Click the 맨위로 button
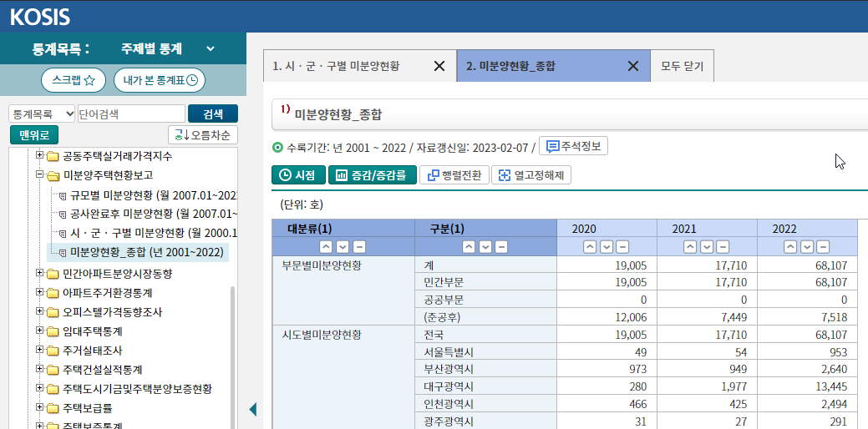Viewport: 868px width, 429px height. click(33, 135)
